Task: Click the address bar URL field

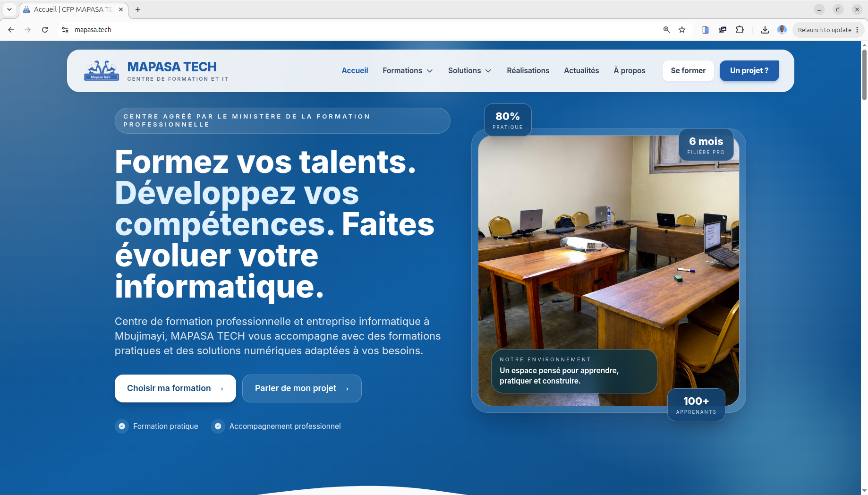Action: [x=359, y=30]
